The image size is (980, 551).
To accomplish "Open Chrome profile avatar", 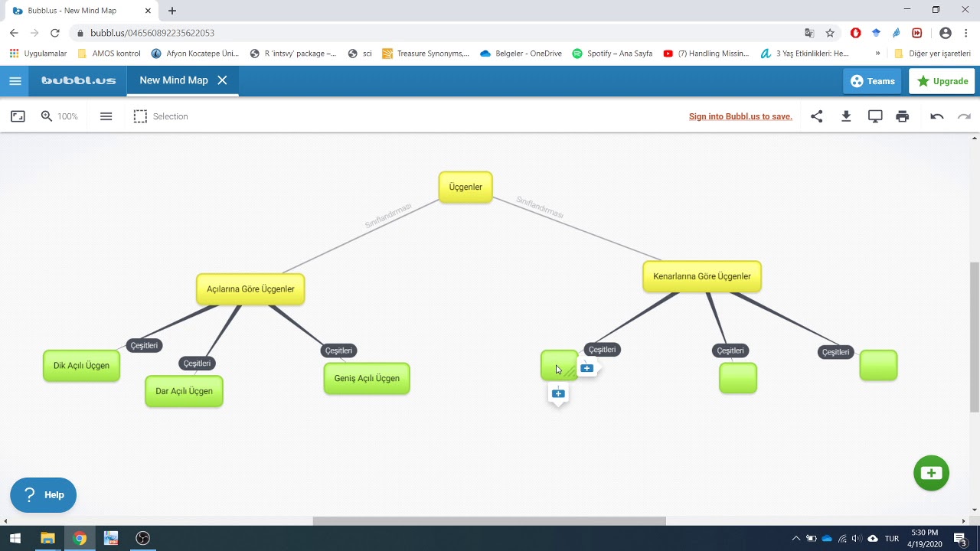I will (x=946, y=33).
